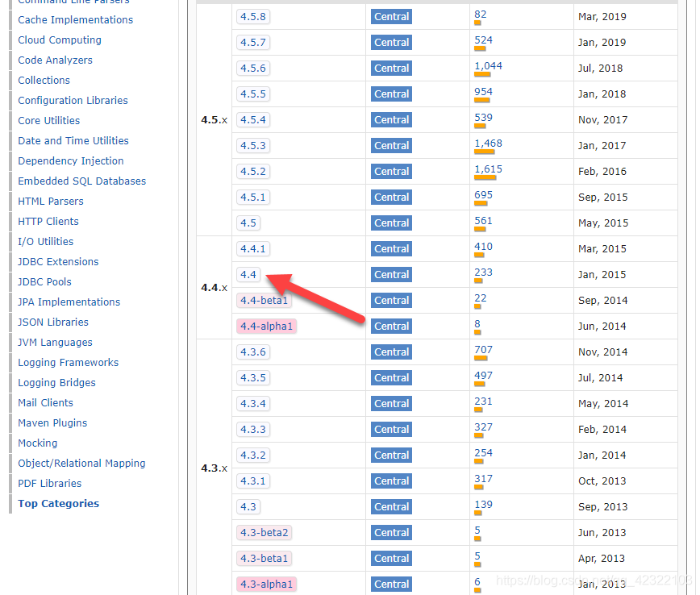View 139 usages of version 4.3
This screenshot has height=595, width=700.
click(x=483, y=505)
